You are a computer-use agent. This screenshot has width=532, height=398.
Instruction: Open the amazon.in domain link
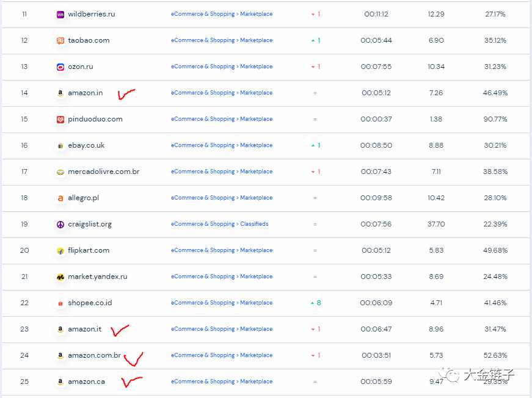[85, 93]
